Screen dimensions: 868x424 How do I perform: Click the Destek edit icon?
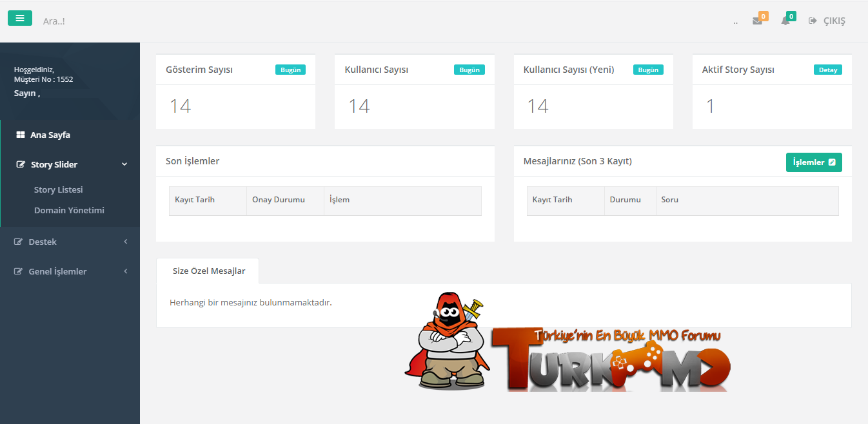(x=19, y=242)
